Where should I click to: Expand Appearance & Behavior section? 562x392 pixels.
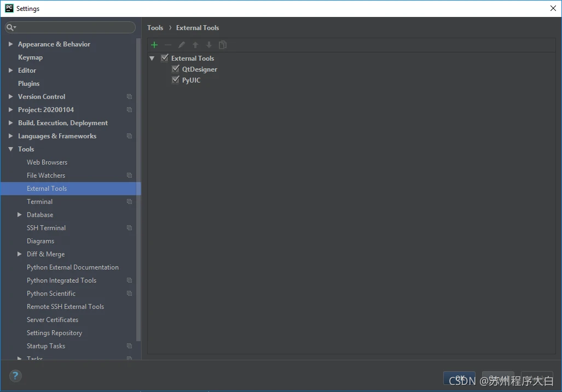click(11, 44)
